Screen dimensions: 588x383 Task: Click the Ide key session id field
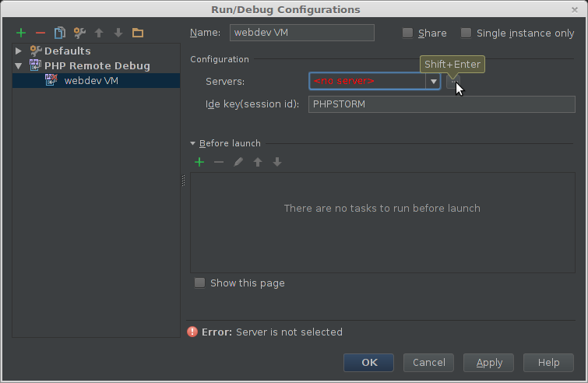(441, 104)
